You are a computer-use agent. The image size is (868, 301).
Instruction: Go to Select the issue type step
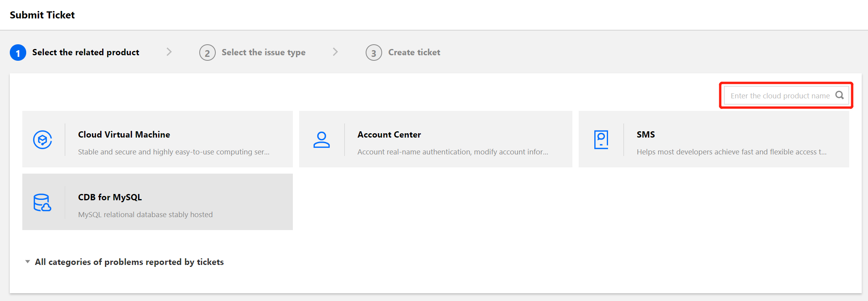(x=263, y=53)
